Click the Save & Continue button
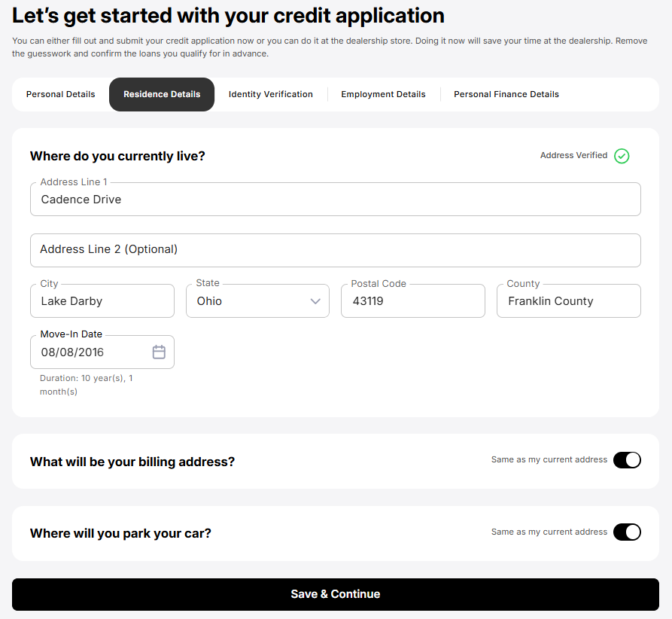The height and width of the screenshot is (619, 672). coord(336,594)
